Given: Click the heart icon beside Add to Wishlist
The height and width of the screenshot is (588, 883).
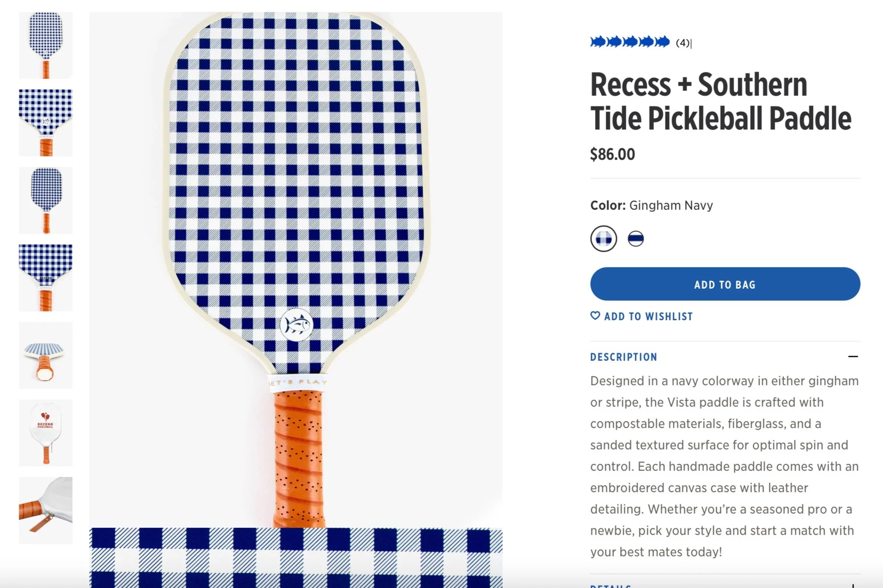Looking at the screenshot, I should pos(595,316).
